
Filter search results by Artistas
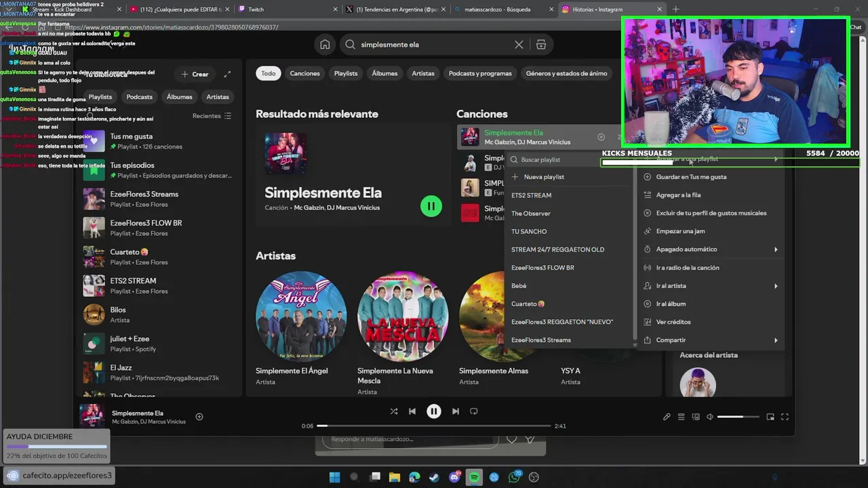(x=423, y=73)
